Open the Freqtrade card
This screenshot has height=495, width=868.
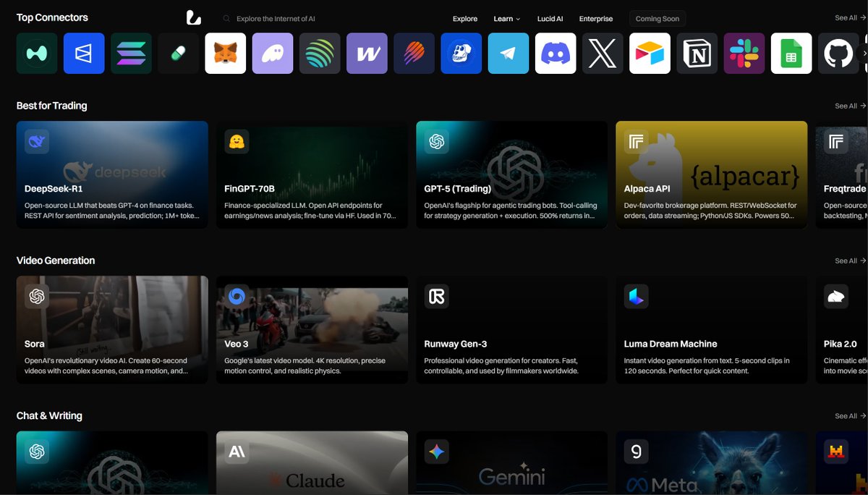pos(841,174)
